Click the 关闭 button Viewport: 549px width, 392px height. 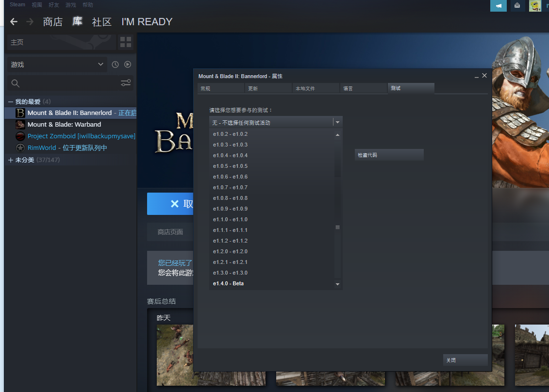(x=466, y=360)
